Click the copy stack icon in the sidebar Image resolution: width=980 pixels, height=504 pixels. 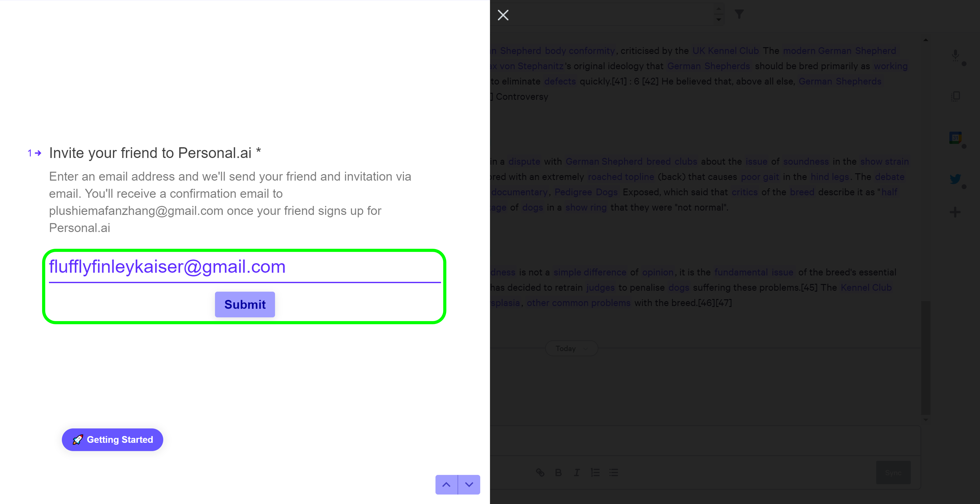click(x=955, y=96)
